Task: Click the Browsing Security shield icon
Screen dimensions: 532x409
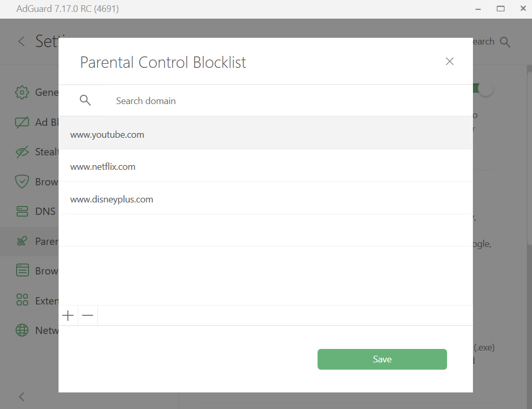Action: point(22,182)
